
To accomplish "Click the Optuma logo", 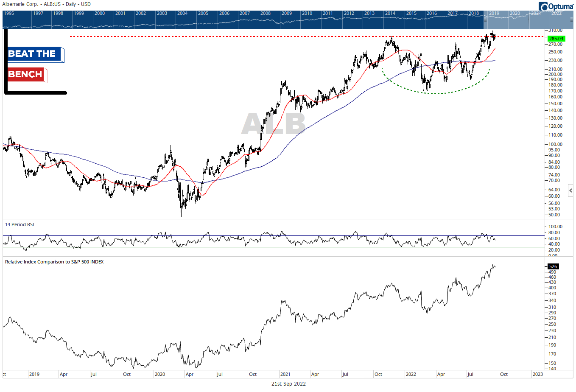I will (556, 6).
